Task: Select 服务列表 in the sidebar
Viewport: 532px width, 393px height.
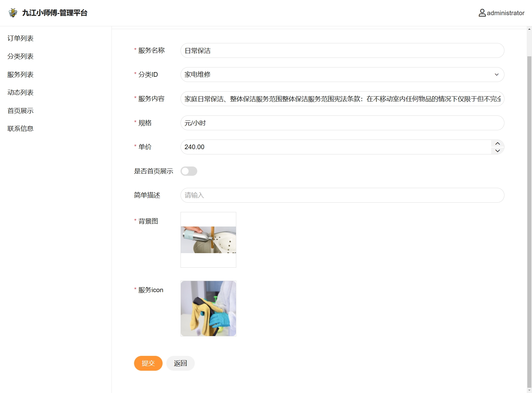Action: (x=20, y=75)
